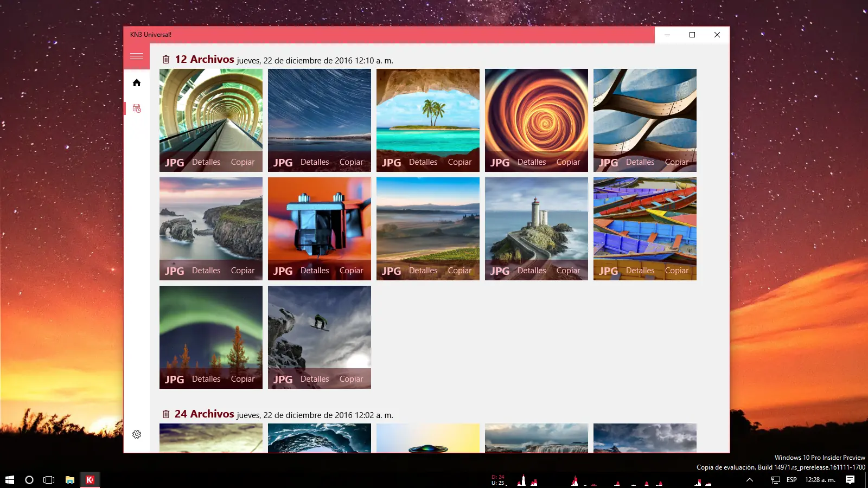Delete the 12 Archivos group via trash icon
Screen dimensions: 868x488
click(x=166, y=60)
